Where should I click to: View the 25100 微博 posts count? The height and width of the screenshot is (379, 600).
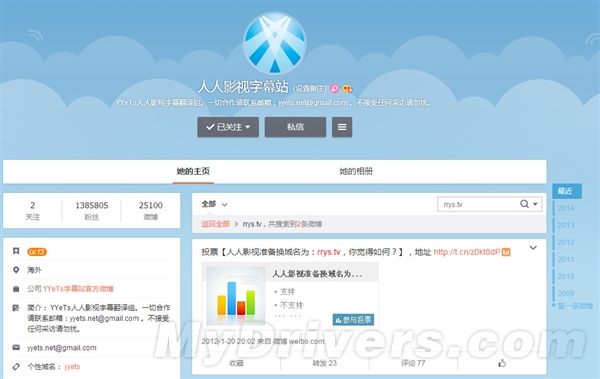point(151,211)
